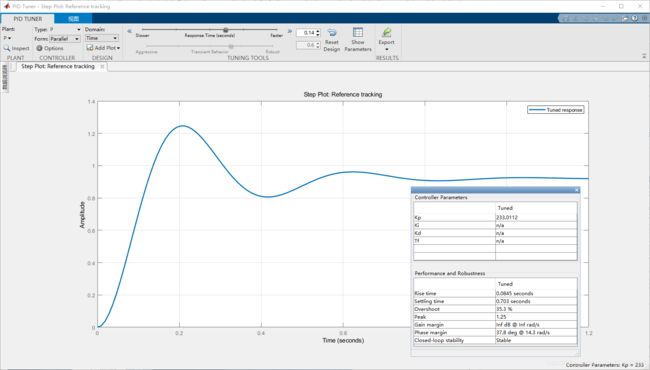Close the Step Plot document tab

click(x=102, y=66)
